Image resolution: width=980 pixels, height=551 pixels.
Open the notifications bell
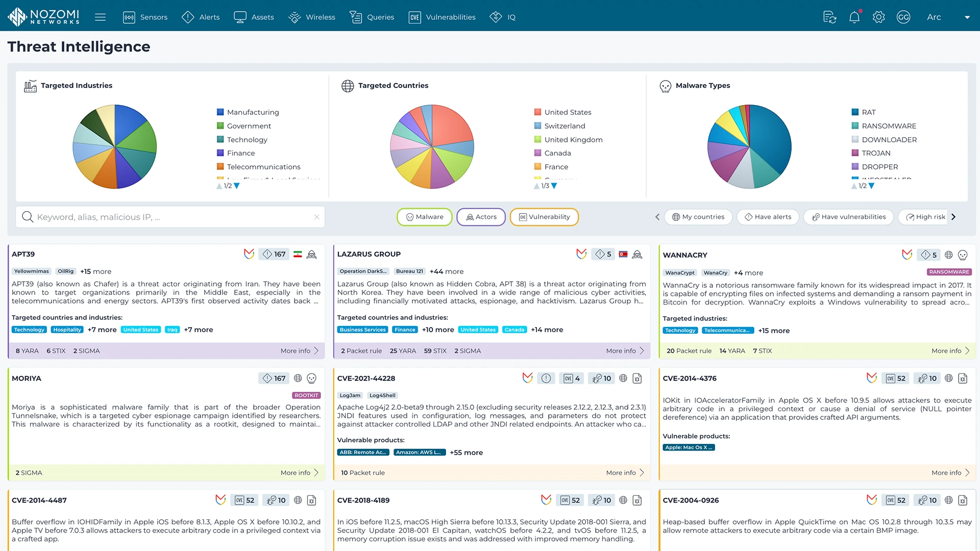tap(854, 17)
